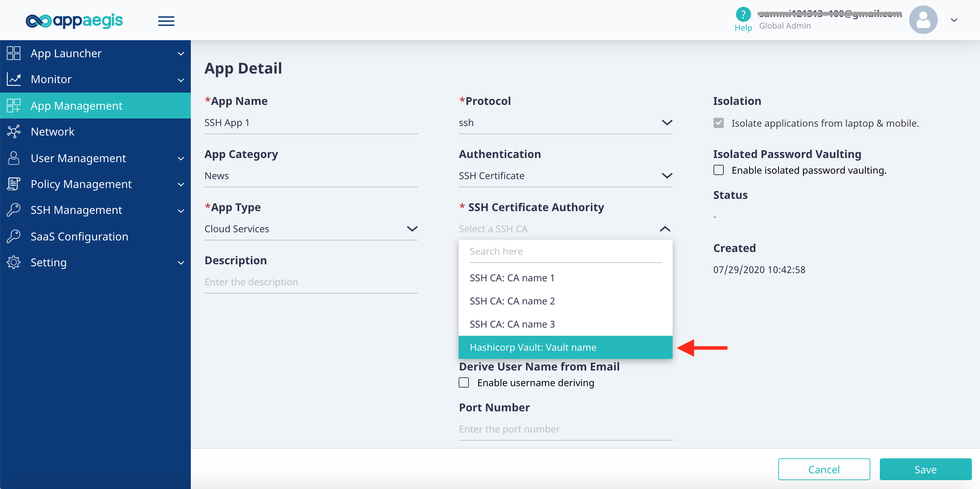Open App Launcher menu item

[95, 53]
